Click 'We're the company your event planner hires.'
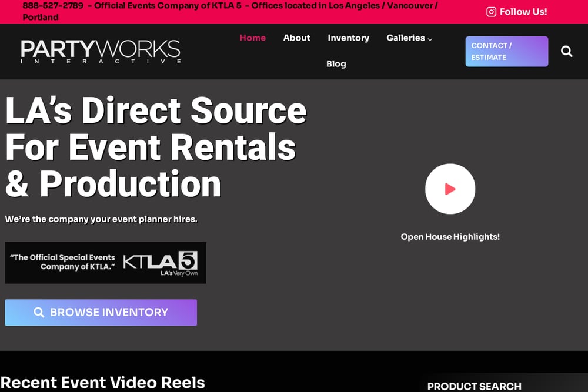This screenshot has width=588, height=392. [101, 219]
